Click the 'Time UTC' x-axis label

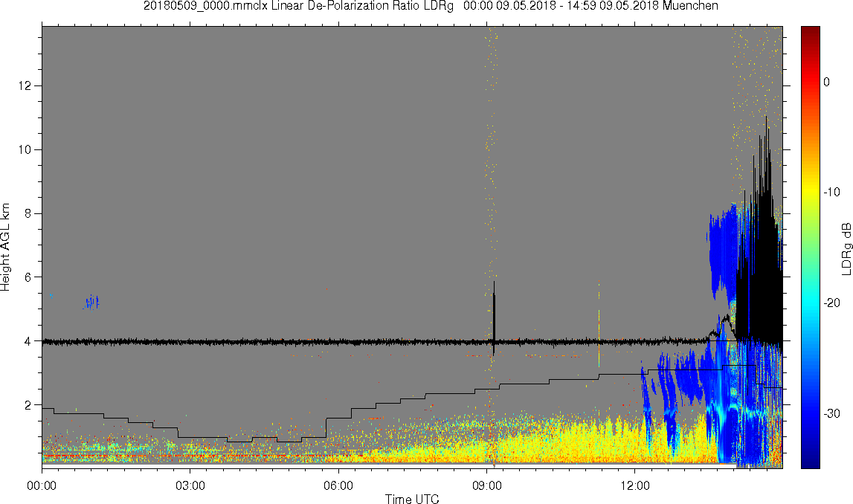click(412, 499)
